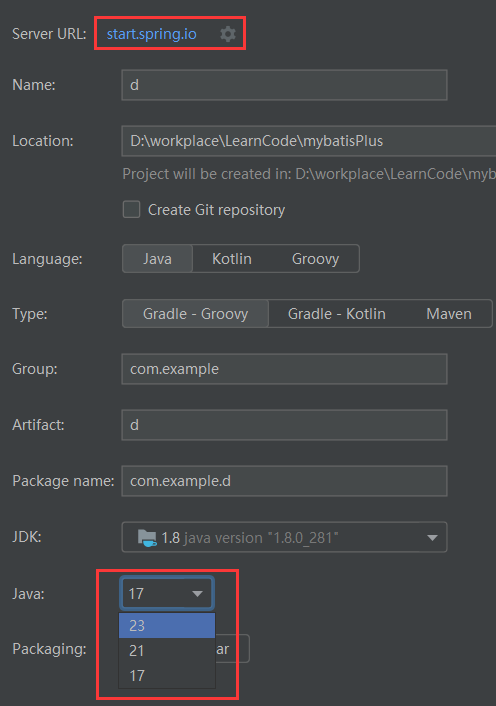The width and height of the screenshot is (496, 706).
Task: Pick Java version 21 from list
Action: point(167,651)
